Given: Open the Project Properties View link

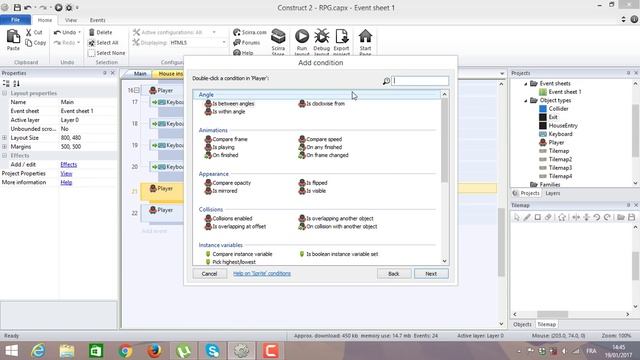Looking at the screenshot, I should click(x=66, y=173).
